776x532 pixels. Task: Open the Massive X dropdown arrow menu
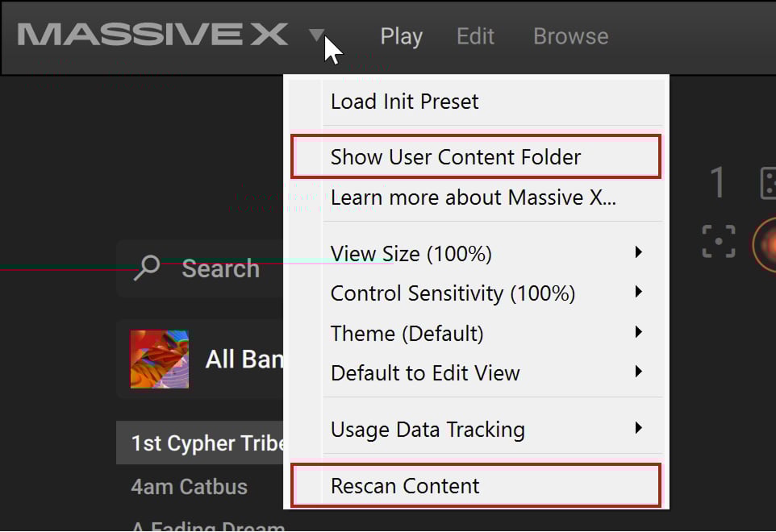coord(316,35)
